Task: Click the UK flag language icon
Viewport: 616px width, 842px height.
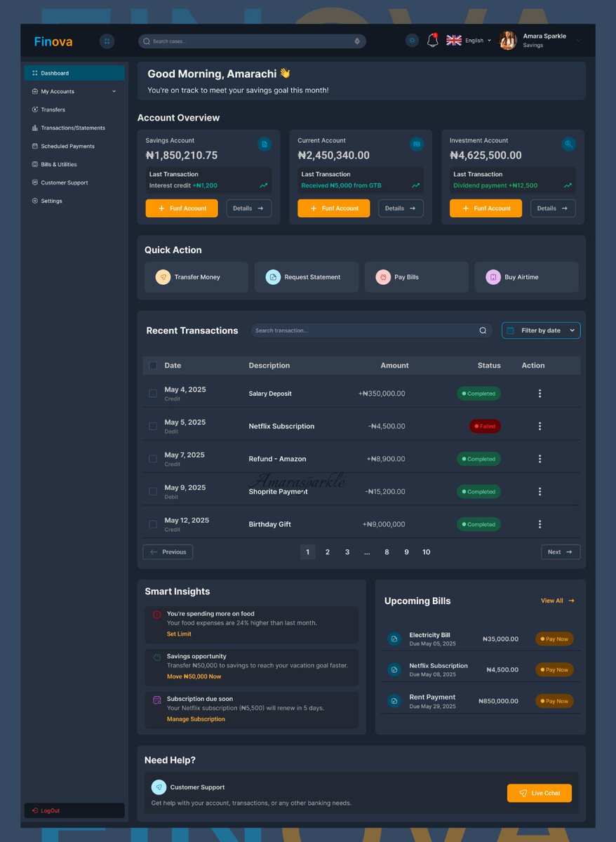Action: coord(454,41)
